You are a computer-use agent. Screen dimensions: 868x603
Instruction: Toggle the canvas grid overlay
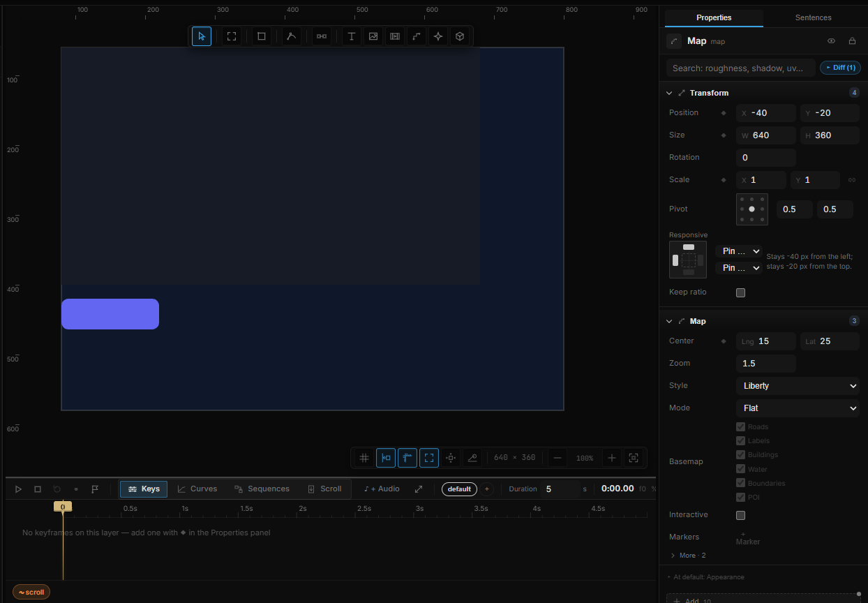[x=364, y=458]
